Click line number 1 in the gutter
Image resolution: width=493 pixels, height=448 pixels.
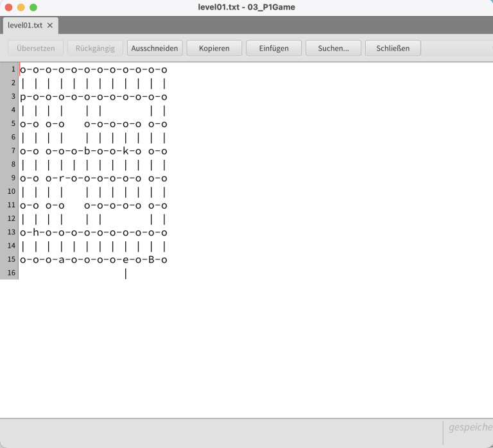(12, 69)
